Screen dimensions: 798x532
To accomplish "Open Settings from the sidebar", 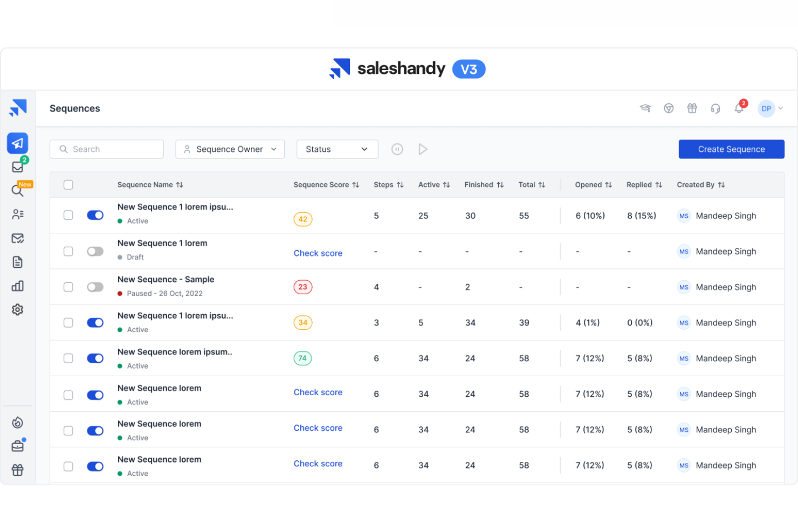I will pos(18,309).
